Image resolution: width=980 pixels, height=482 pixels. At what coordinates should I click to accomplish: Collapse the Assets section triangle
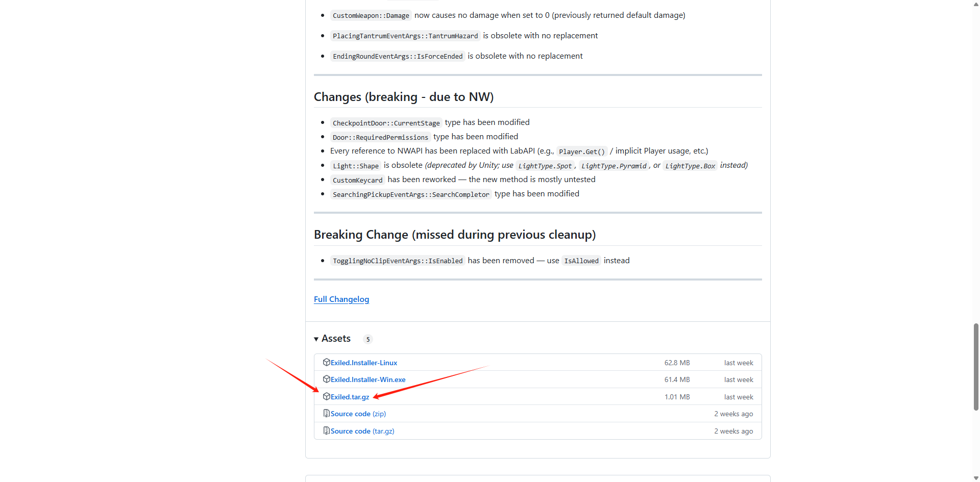(316, 339)
